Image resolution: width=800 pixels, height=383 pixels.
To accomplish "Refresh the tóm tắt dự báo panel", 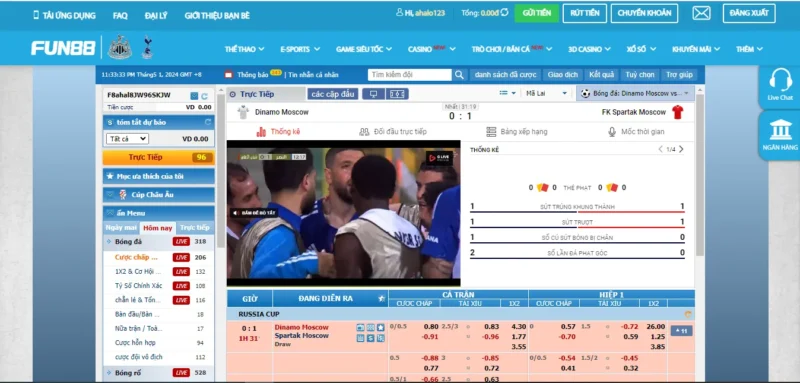I will tap(208, 122).
